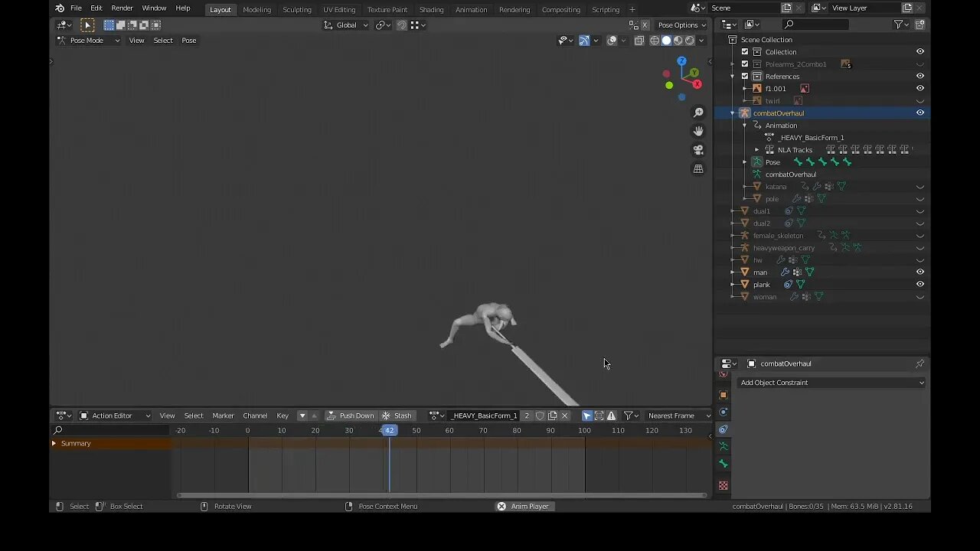Create new collection in outliner header
The width and height of the screenshot is (980, 551).
(920, 24)
